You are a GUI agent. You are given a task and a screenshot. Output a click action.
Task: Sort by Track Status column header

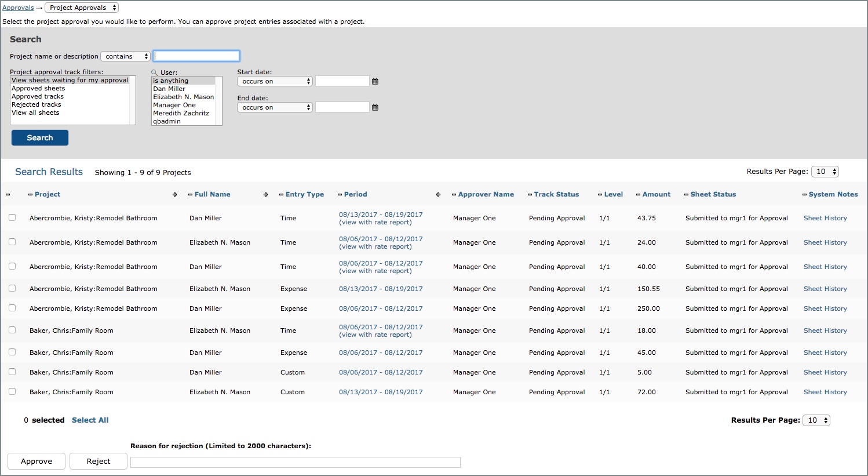[557, 195]
